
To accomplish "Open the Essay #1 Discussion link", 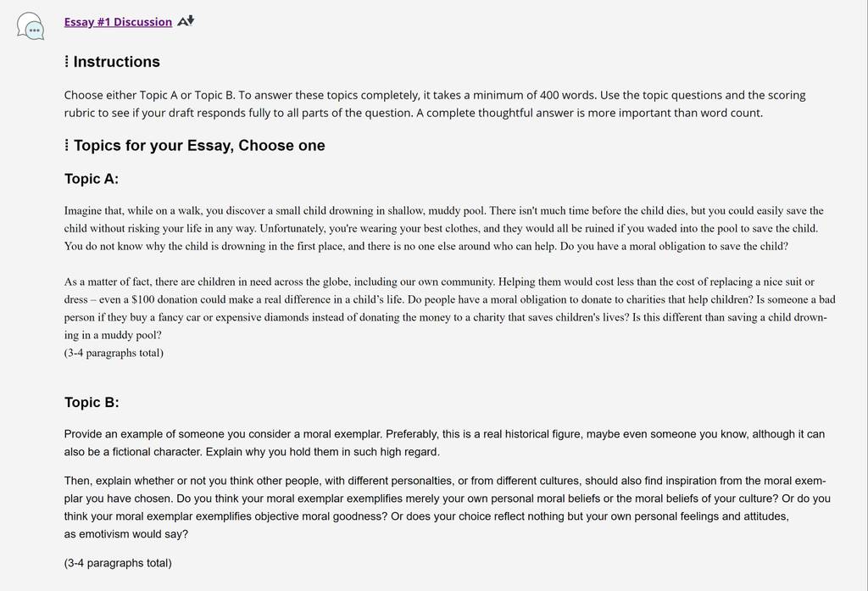I will (x=118, y=21).
